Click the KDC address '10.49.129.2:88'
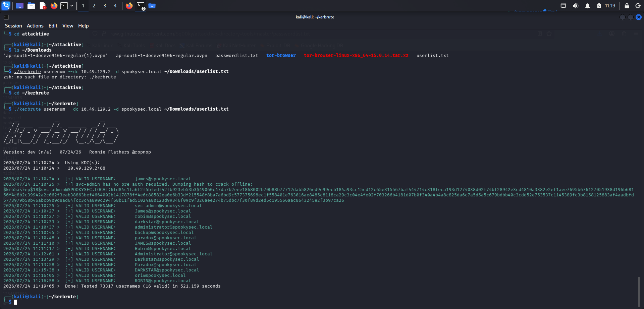The height and width of the screenshot is (309, 644). click(87, 168)
